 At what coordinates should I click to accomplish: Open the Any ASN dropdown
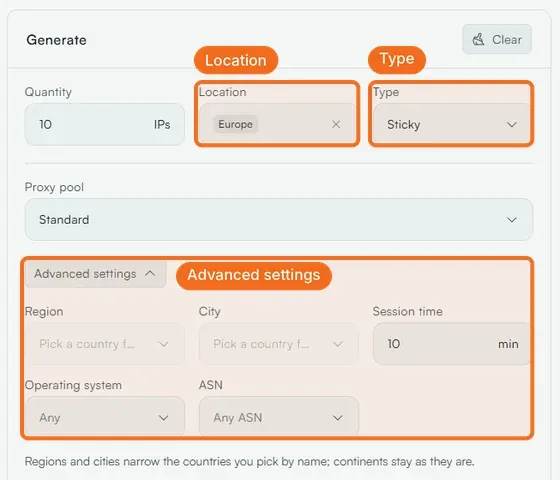point(279,417)
